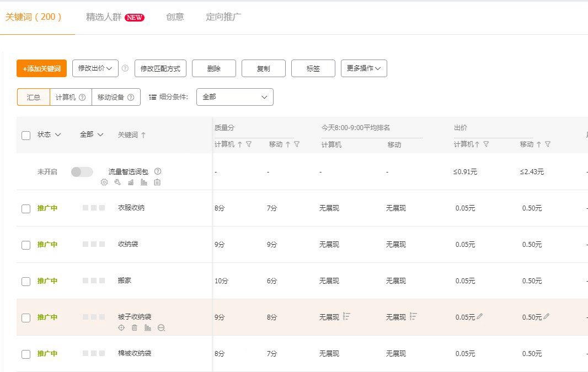588x372 pixels.
Task: Sort by the 关键词 column header
Action: 132,135
